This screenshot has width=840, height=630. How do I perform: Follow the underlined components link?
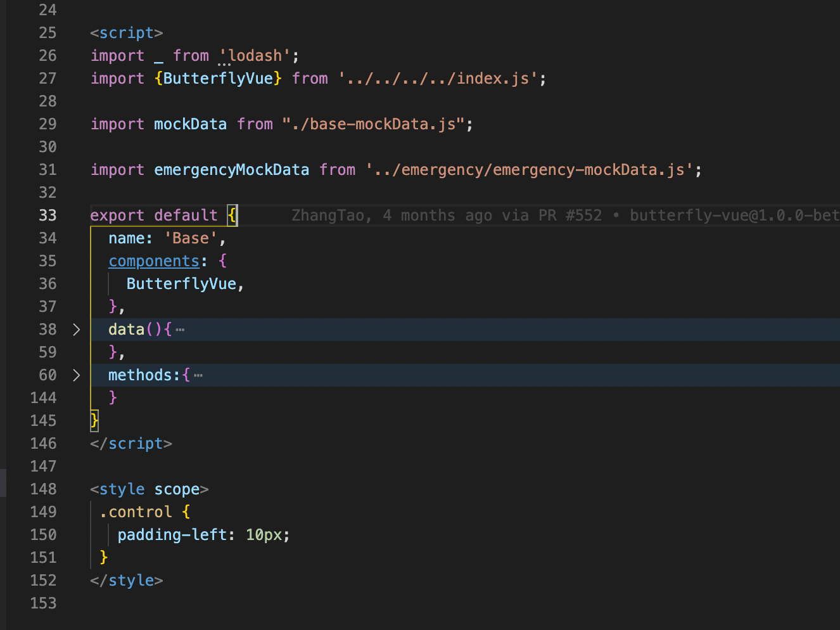(x=154, y=261)
